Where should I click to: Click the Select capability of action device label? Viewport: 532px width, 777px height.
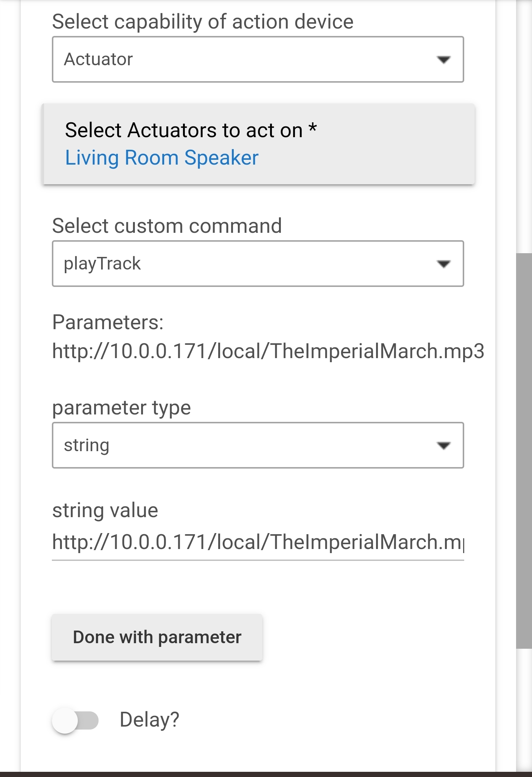(203, 22)
